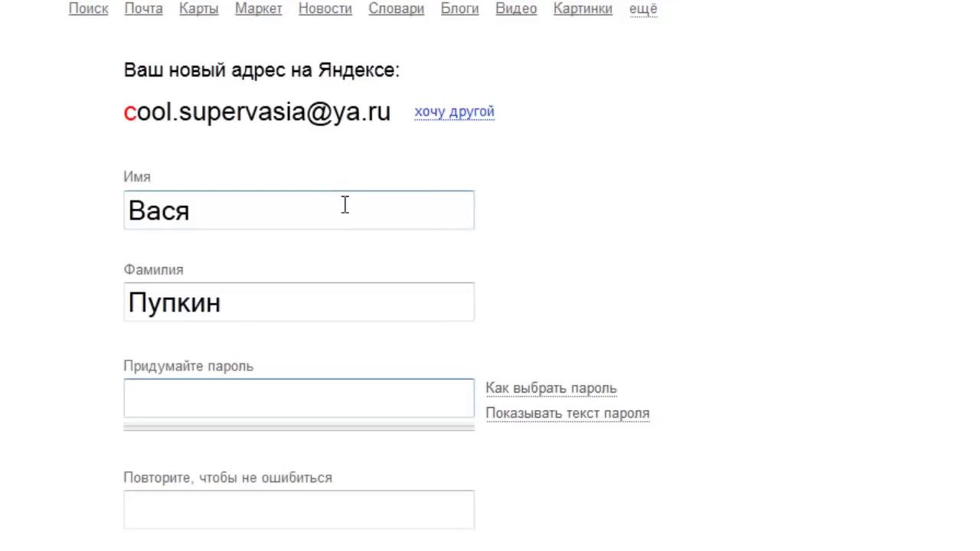Screen dimensions: 980x551
Task: Click the Фамилия field label
Action: click(x=153, y=270)
